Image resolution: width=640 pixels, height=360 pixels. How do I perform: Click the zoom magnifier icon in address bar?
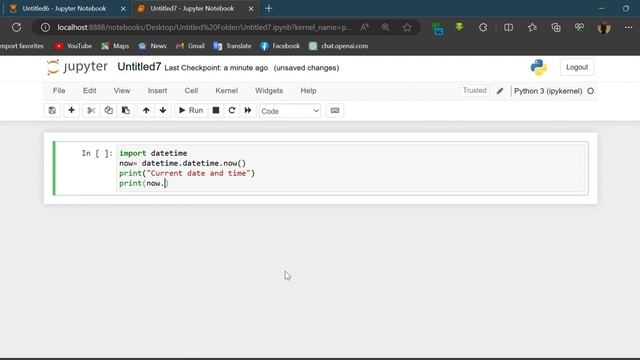[x=385, y=27]
